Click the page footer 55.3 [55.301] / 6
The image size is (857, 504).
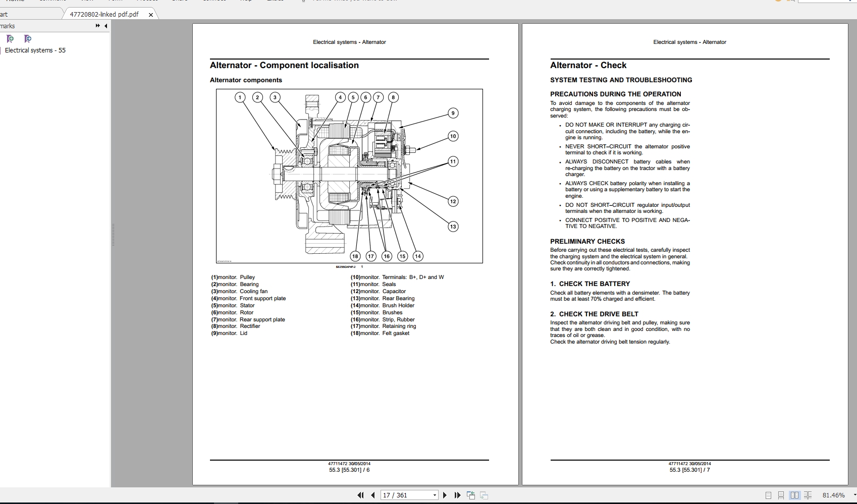point(349,470)
